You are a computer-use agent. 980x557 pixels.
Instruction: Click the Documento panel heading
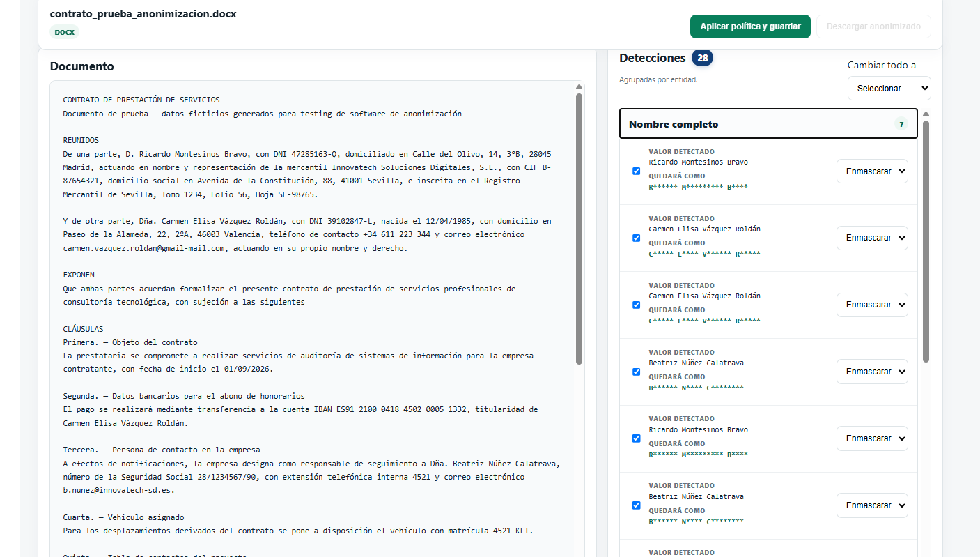82,66
